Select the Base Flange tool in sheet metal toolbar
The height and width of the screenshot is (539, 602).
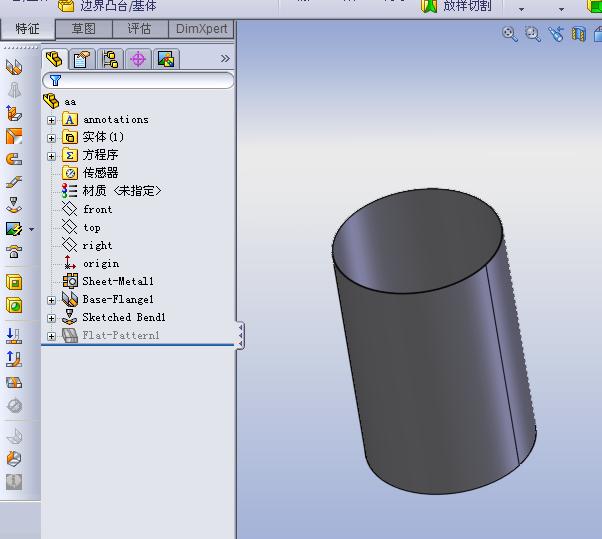pos(14,67)
